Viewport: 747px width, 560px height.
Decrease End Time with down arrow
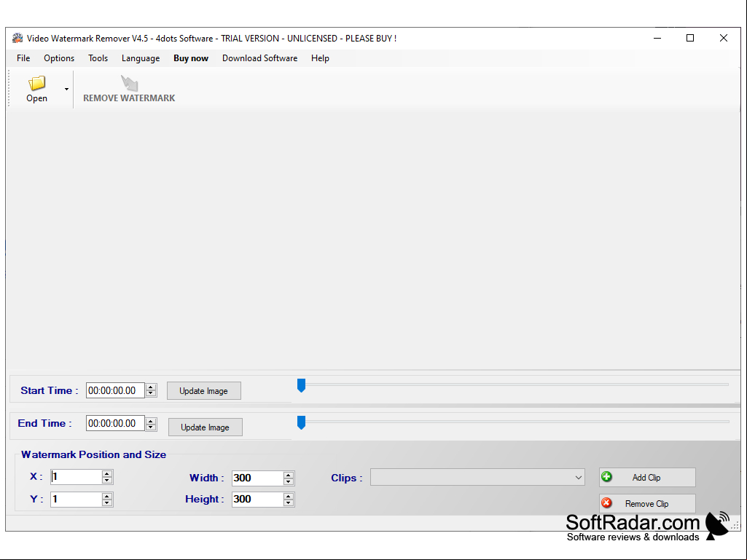click(151, 427)
